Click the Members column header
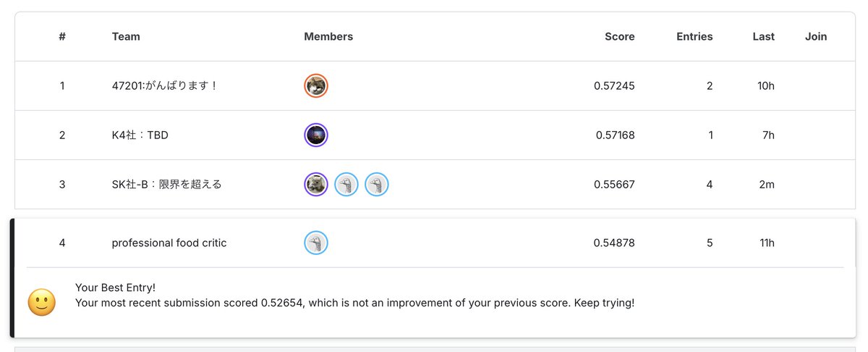The image size is (868, 352). pyautogui.click(x=328, y=37)
